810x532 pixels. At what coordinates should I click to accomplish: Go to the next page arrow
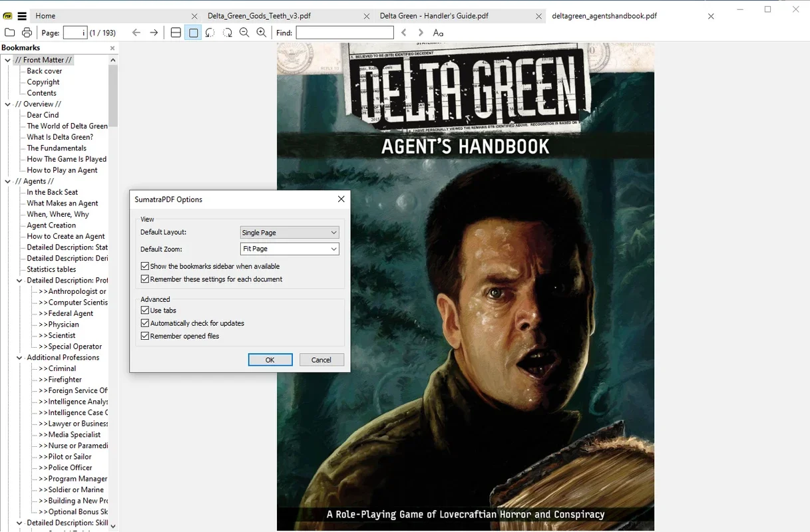coord(154,33)
